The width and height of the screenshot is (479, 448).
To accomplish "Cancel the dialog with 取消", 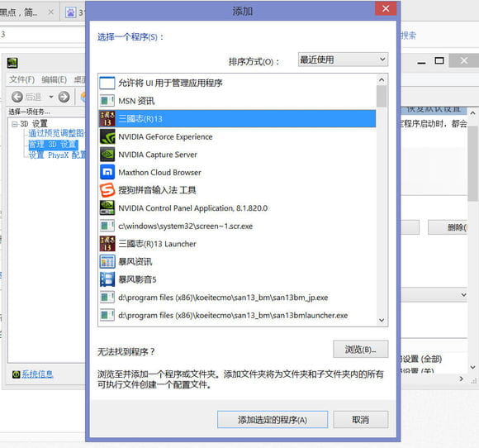I will [360, 420].
